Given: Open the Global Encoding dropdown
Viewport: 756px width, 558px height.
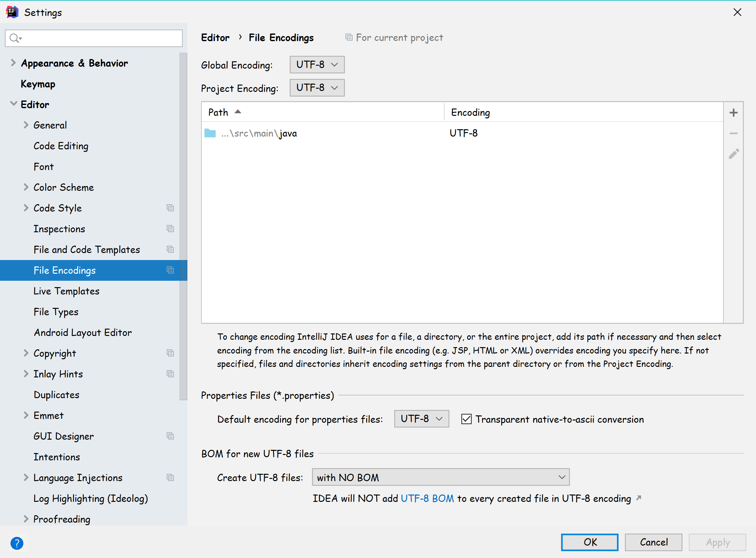Looking at the screenshot, I should (316, 64).
